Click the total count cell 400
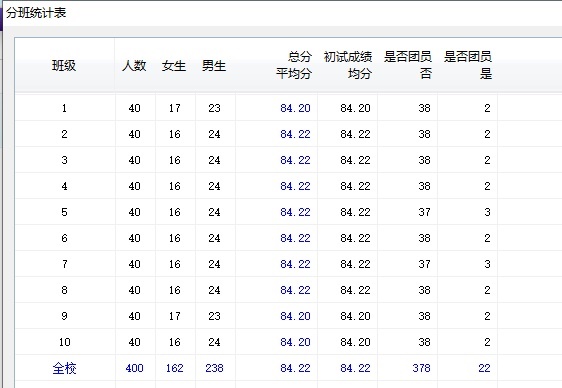Image resolution: width=562 pixels, height=388 pixels. click(x=134, y=368)
